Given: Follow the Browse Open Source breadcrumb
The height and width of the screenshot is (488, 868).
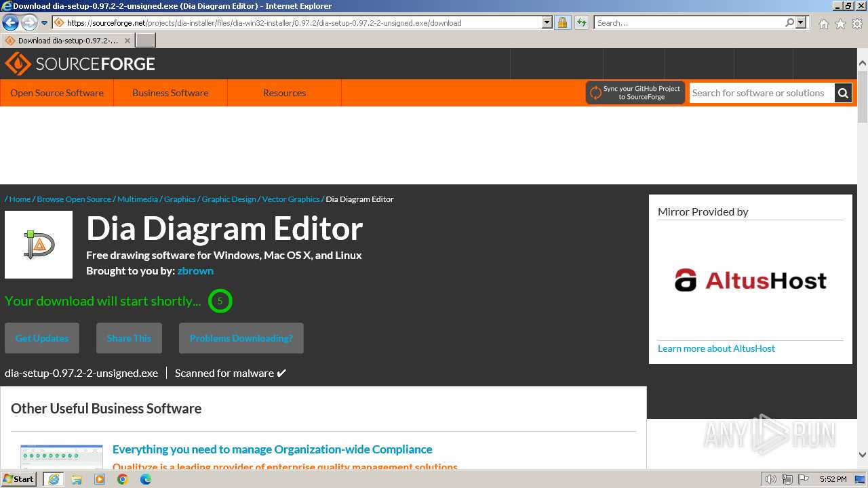Looking at the screenshot, I should [74, 199].
